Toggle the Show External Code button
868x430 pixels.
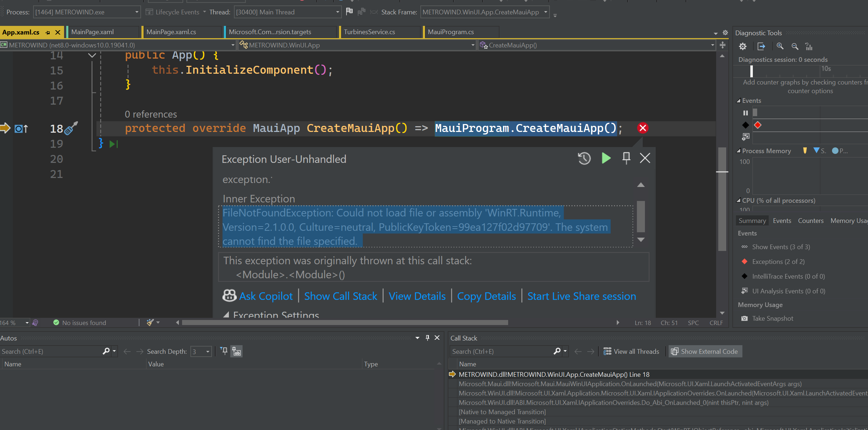705,352
